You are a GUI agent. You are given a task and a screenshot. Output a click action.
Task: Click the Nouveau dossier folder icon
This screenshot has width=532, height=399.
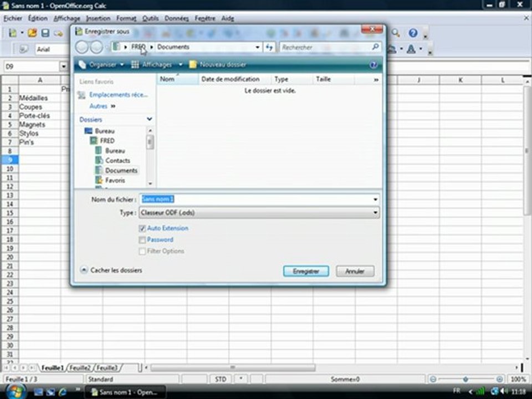click(x=193, y=64)
